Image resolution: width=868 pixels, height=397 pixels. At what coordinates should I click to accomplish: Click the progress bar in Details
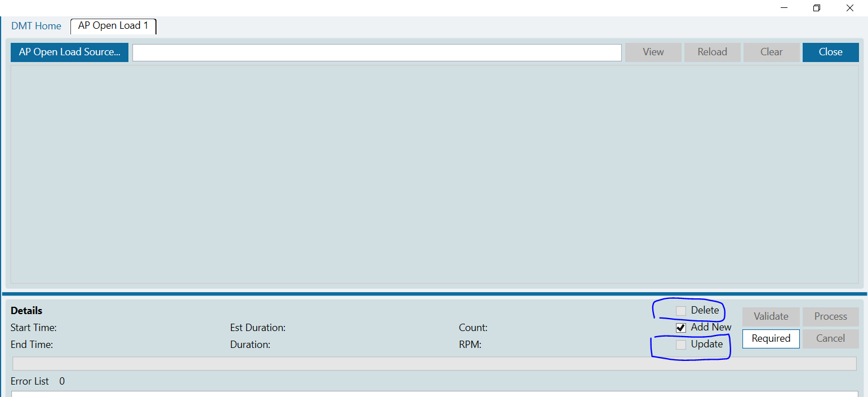(x=434, y=363)
